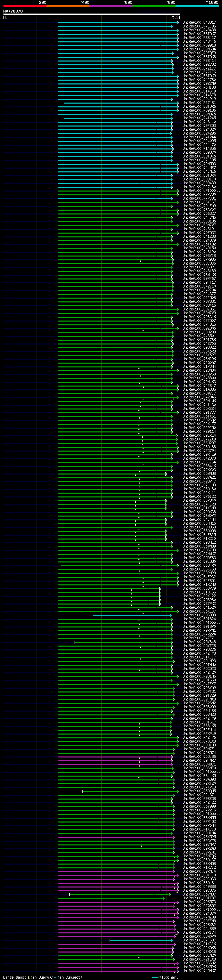This screenshot has height=980, width=222.
Task: Open hit UniRef100_Q5DQU5
Action: 199,791
